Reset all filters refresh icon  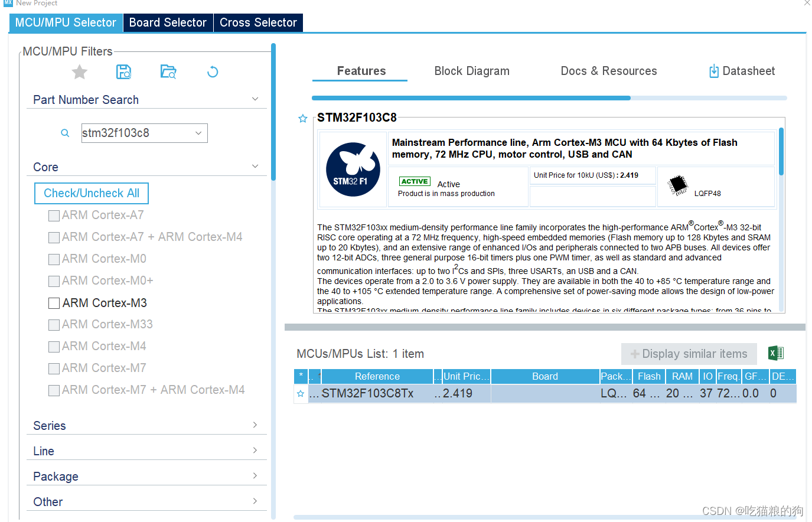coord(213,72)
